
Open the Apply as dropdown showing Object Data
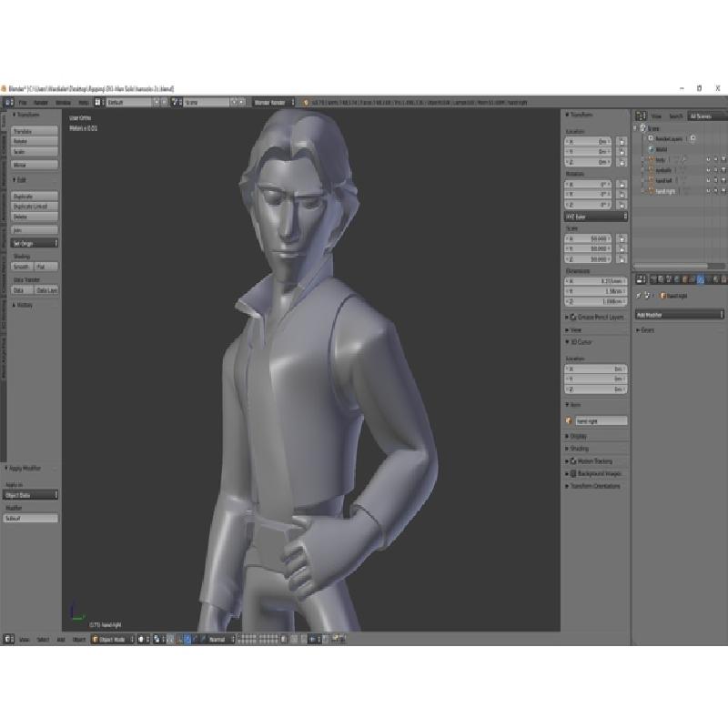coord(31,495)
